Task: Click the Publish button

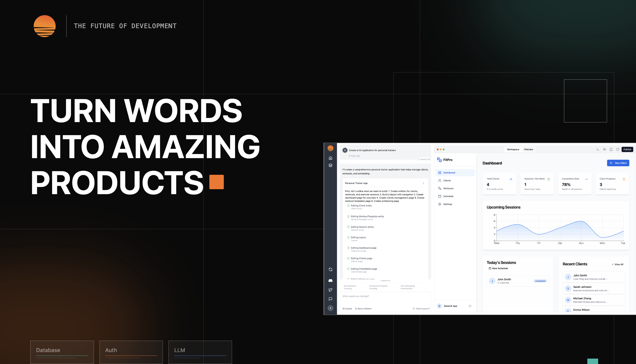Action: (x=627, y=150)
